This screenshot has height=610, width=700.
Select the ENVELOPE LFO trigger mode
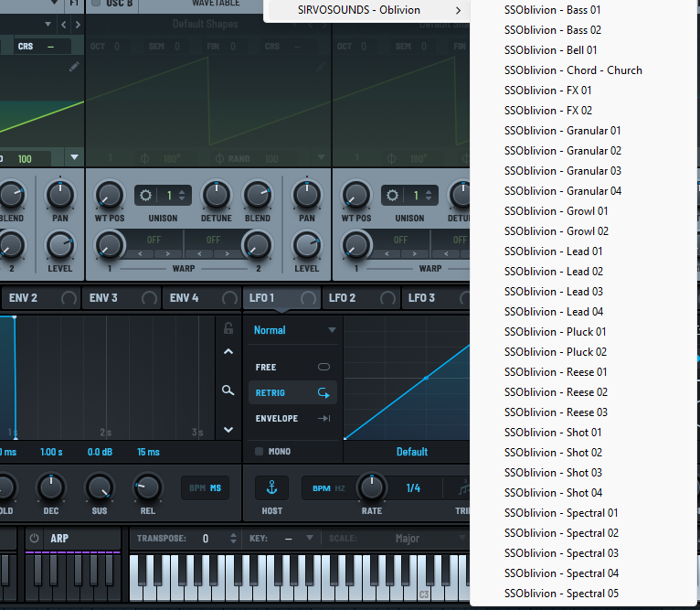click(x=292, y=418)
